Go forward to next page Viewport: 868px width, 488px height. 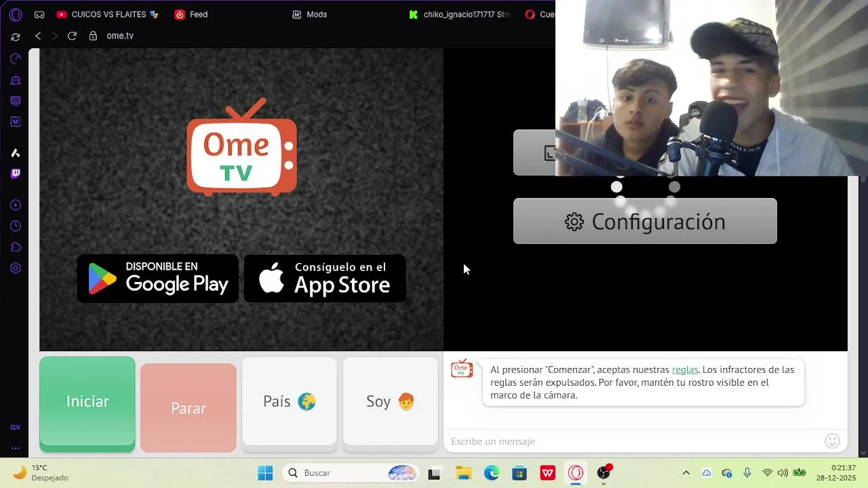click(x=55, y=36)
